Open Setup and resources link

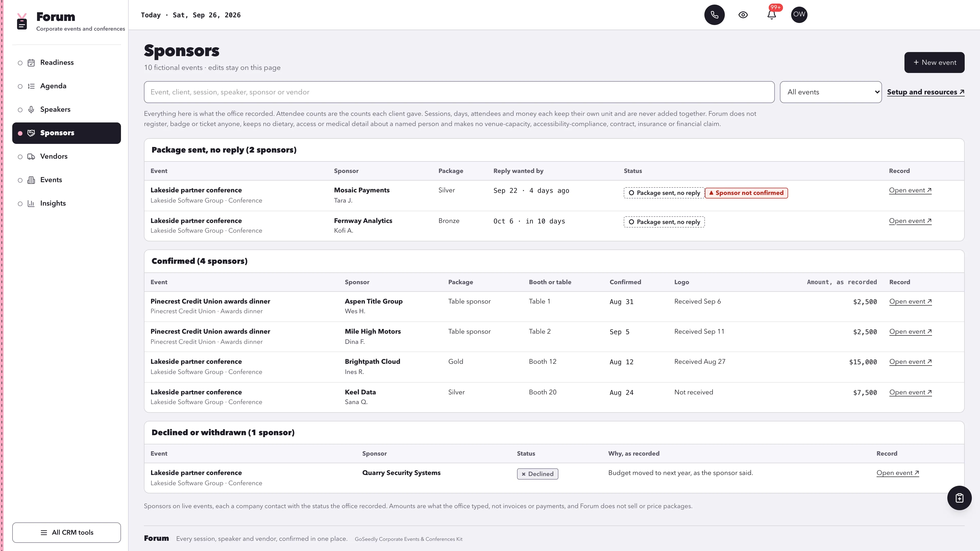(x=926, y=92)
